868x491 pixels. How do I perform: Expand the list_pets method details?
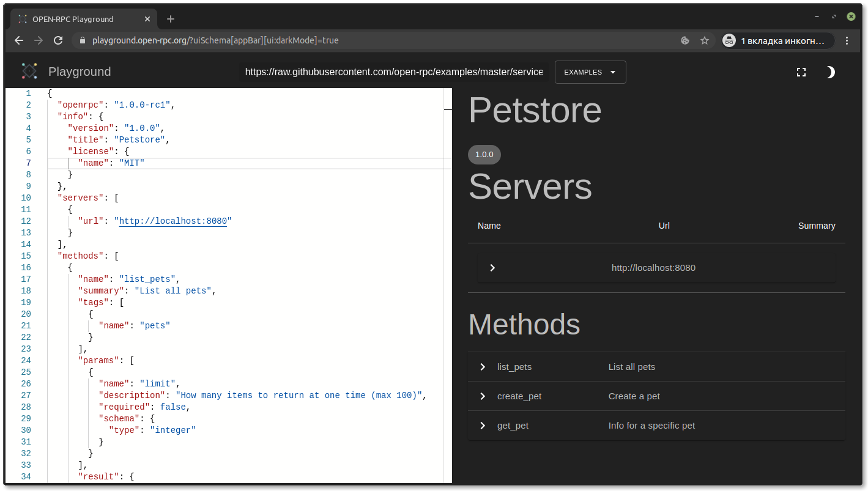click(x=483, y=367)
